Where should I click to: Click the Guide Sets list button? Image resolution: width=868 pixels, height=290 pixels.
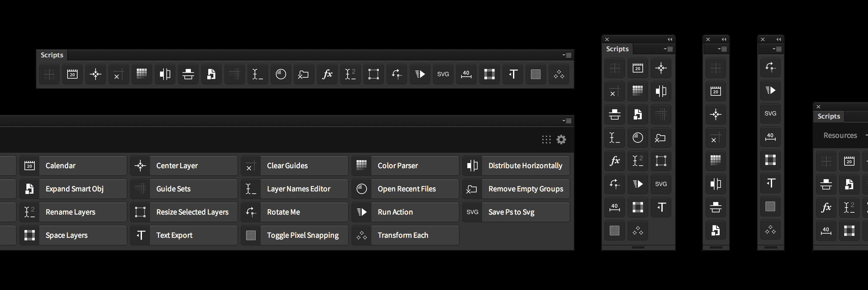(184, 189)
